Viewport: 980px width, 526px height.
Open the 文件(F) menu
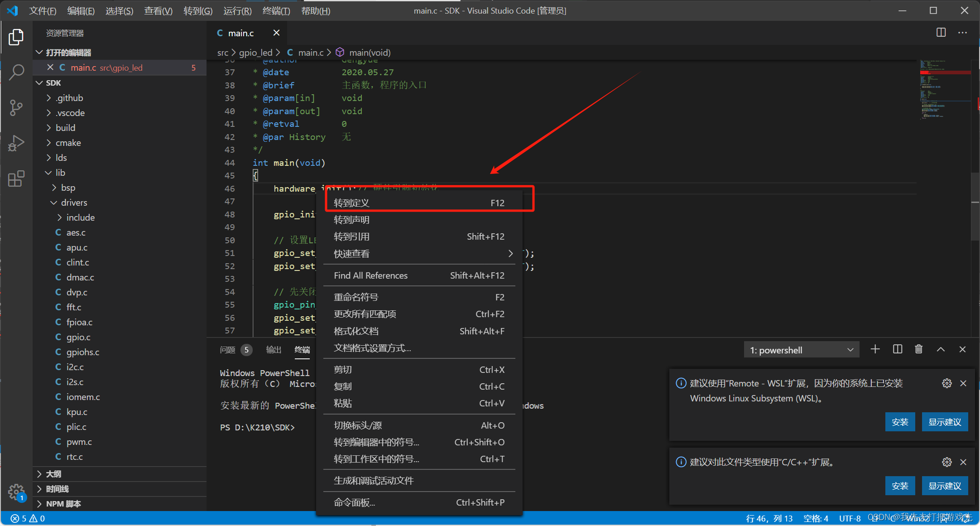tap(43, 10)
